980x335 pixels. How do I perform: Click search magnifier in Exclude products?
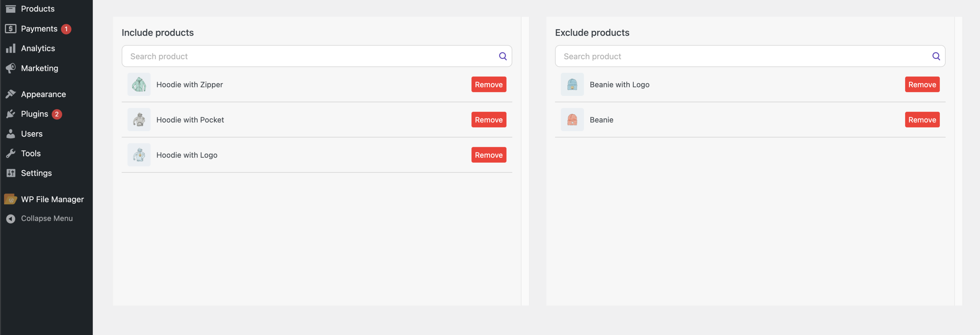click(936, 56)
